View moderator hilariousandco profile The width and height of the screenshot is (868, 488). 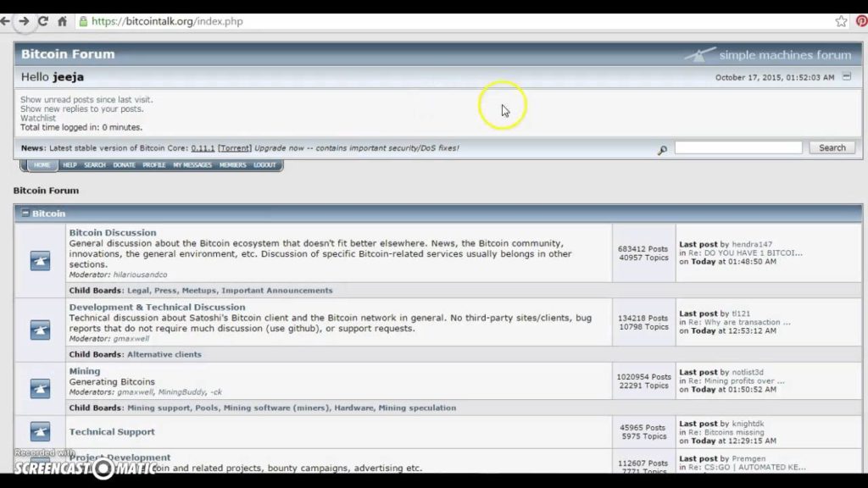click(140, 274)
